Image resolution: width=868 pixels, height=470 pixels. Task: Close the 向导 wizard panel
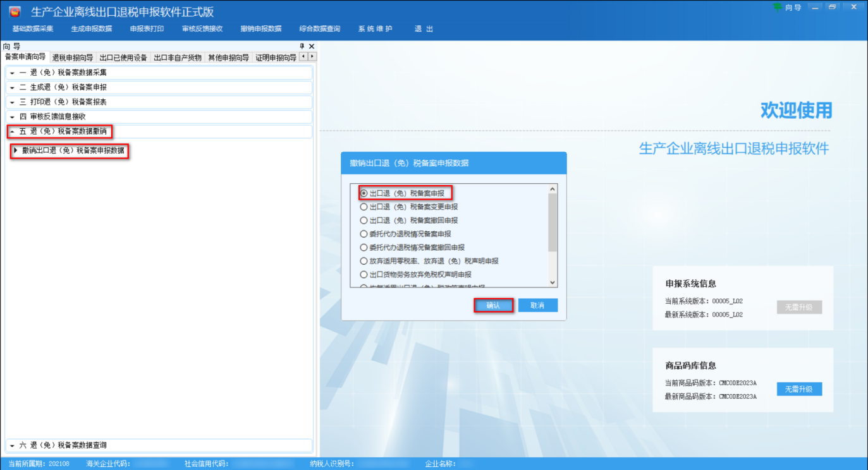(311, 46)
